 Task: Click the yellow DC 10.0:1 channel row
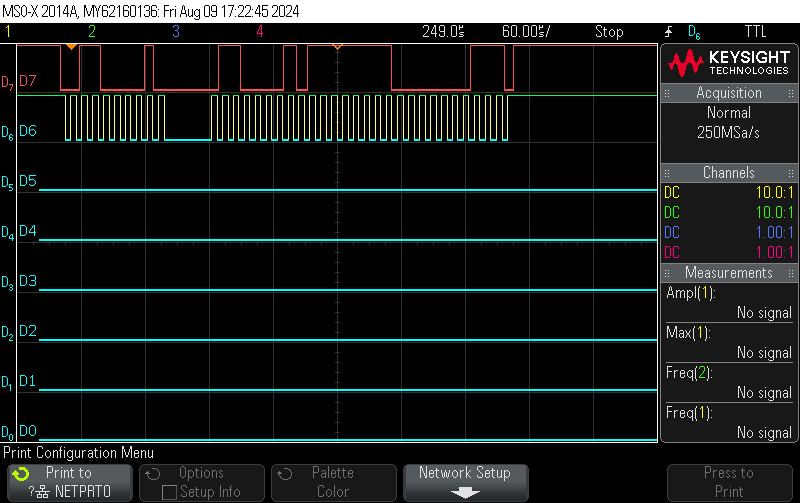tap(729, 192)
